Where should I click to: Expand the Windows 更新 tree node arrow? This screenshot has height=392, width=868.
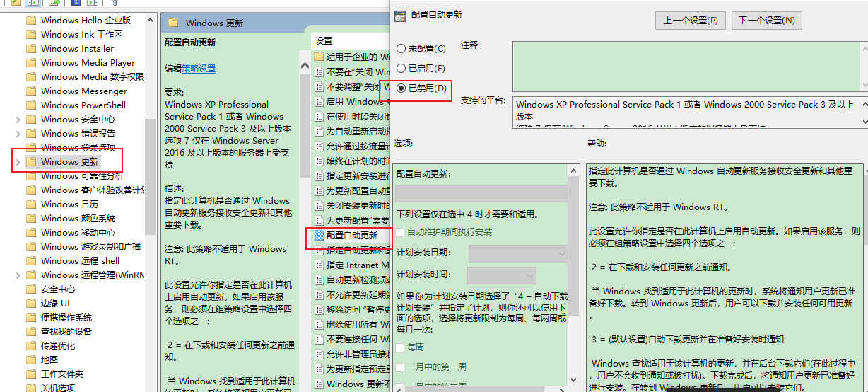pyautogui.click(x=18, y=162)
